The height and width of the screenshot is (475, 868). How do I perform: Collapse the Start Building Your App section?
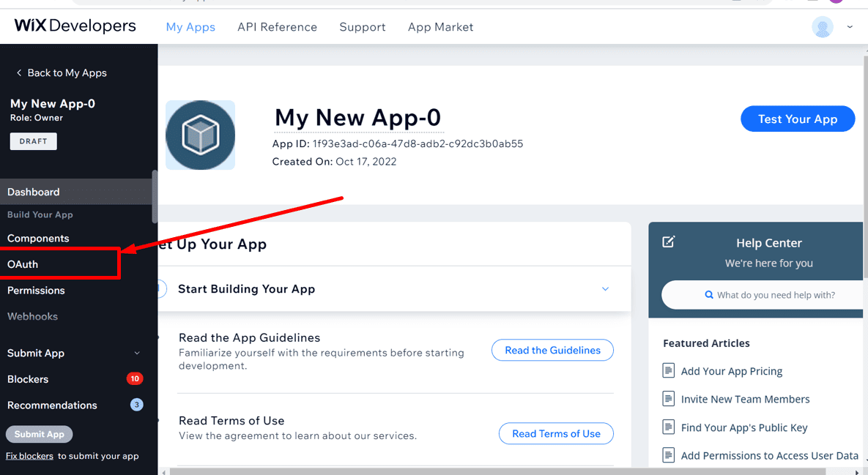pyautogui.click(x=605, y=288)
